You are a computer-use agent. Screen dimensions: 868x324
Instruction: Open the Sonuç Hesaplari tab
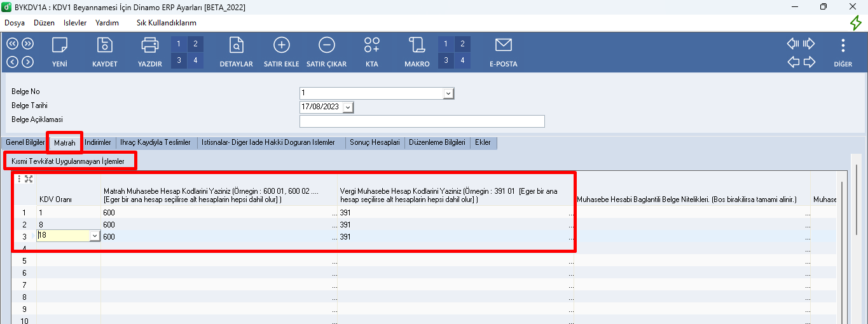pos(375,143)
